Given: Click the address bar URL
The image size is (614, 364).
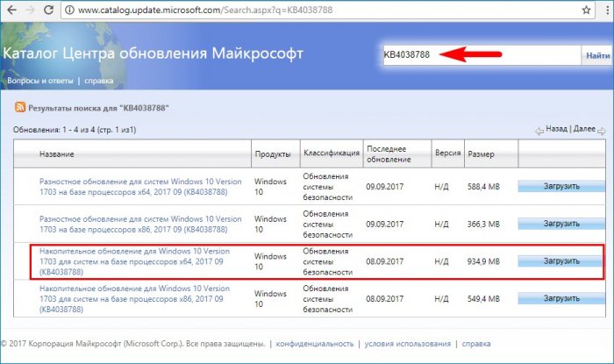Looking at the screenshot, I should tap(205, 10).
